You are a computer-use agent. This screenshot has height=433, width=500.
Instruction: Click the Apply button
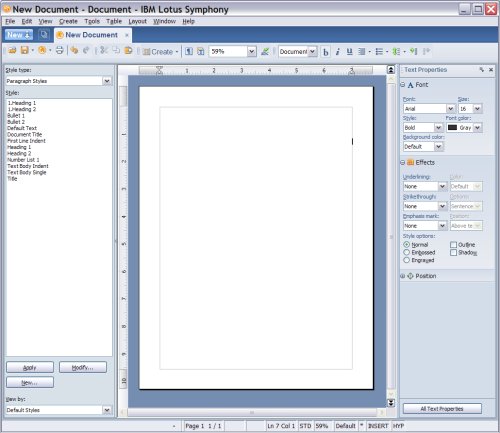point(30,367)
